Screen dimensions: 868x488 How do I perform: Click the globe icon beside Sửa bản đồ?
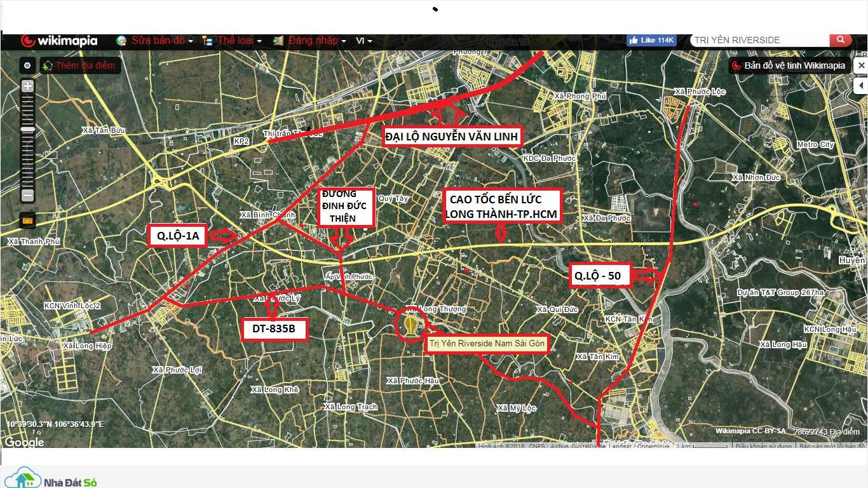click(x=121, y=41)
